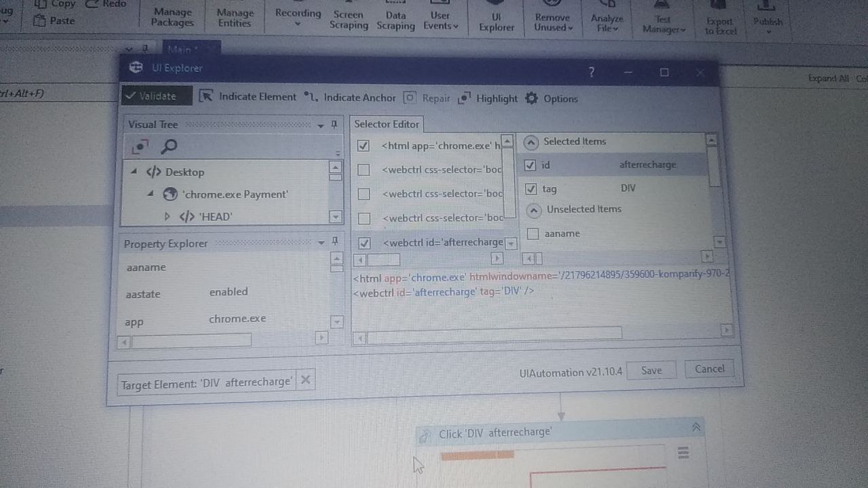Screen dimensions: 868x488
Task: Collapse the Unselected Items section
Action: pos(534,210)
